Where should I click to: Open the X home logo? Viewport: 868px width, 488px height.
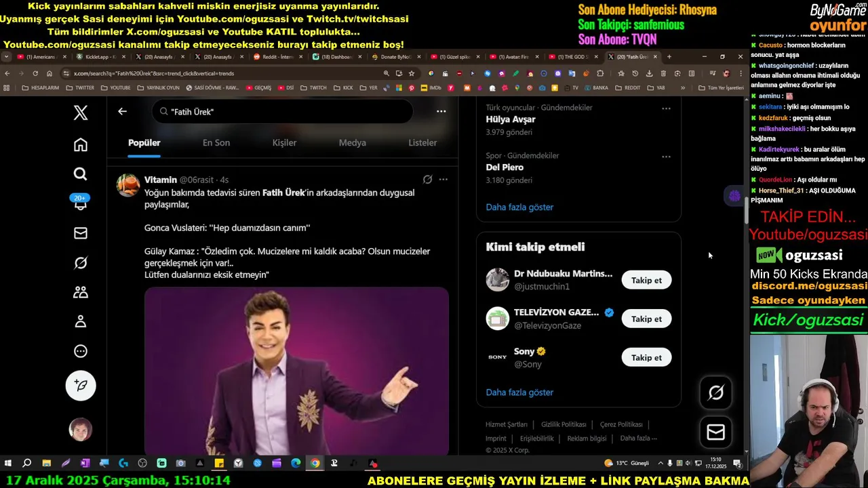tap(81, 113)
